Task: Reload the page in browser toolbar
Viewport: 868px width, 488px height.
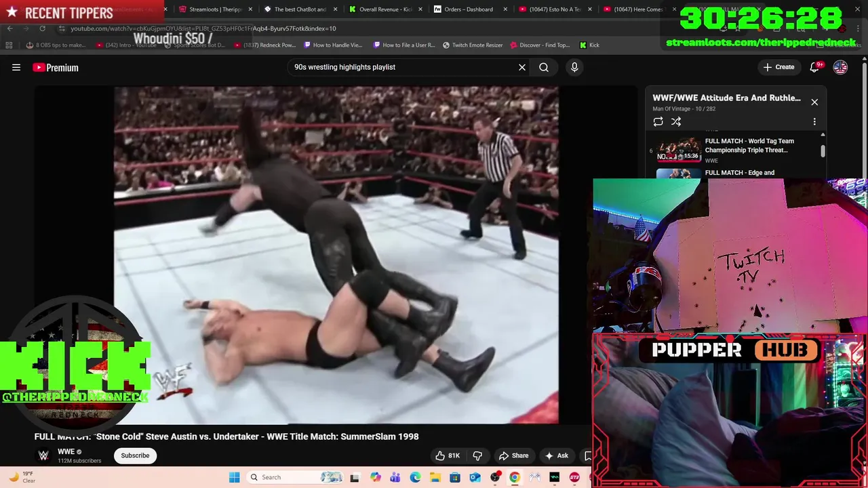Action: 42,28
